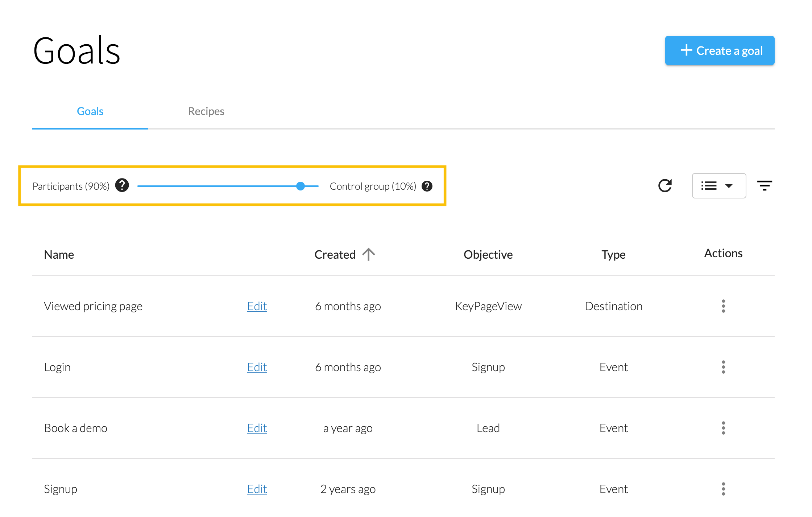
Task: Click the Create a goal button
Action: coord(720,51)
